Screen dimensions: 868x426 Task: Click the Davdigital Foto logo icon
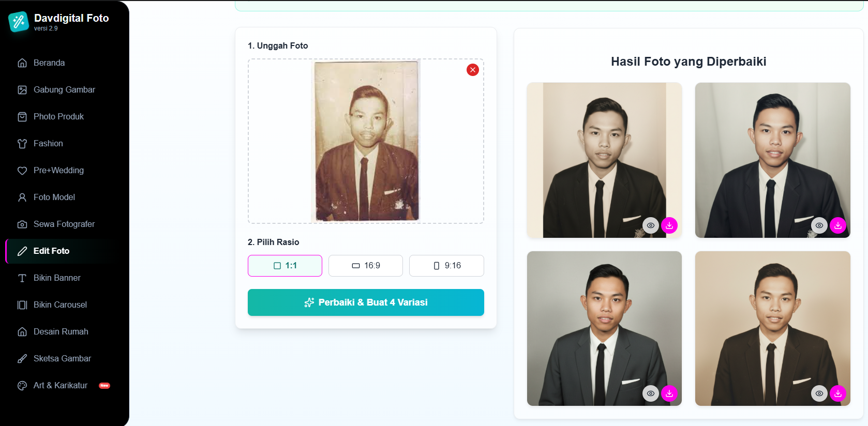[x=19, y=22]
